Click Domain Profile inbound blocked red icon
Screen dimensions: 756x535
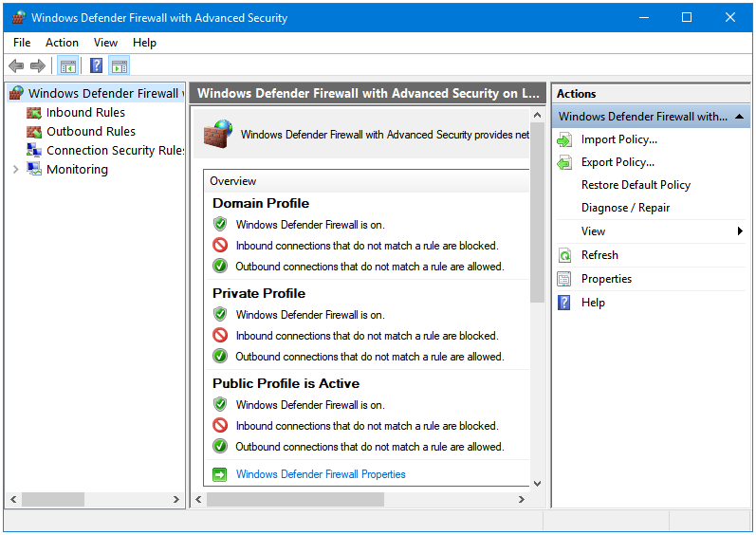click(220, 246)
